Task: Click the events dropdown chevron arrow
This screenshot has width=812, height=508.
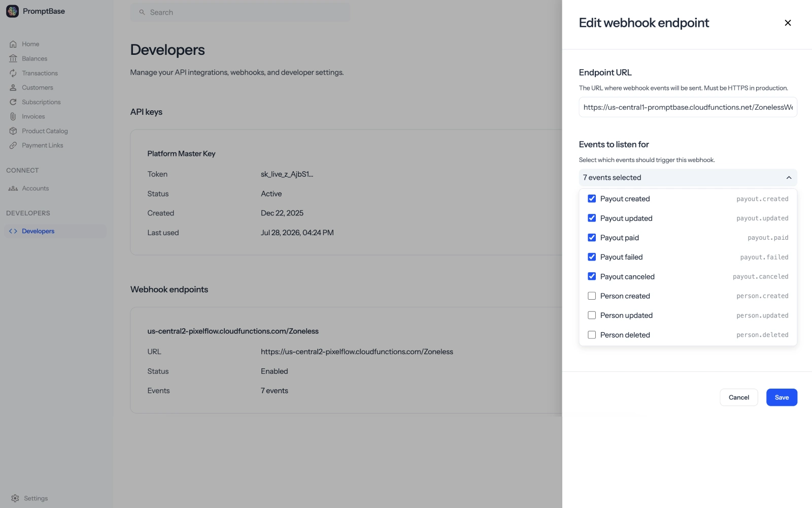Action: tap(789, 177)
